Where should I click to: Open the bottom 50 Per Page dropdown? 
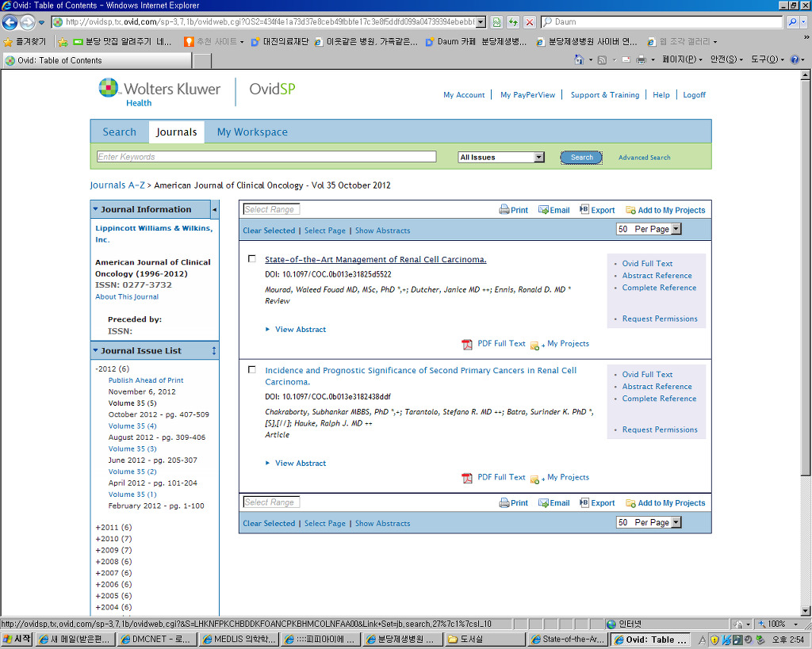tap(649, 522)
